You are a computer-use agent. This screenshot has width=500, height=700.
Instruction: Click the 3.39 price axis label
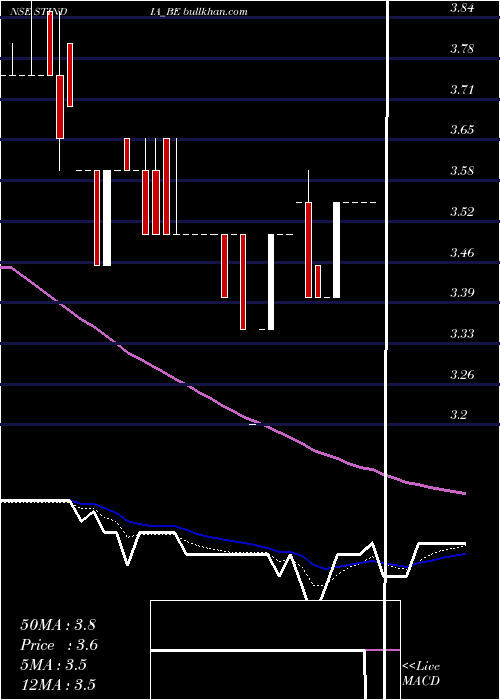click(x=462, y=292)
